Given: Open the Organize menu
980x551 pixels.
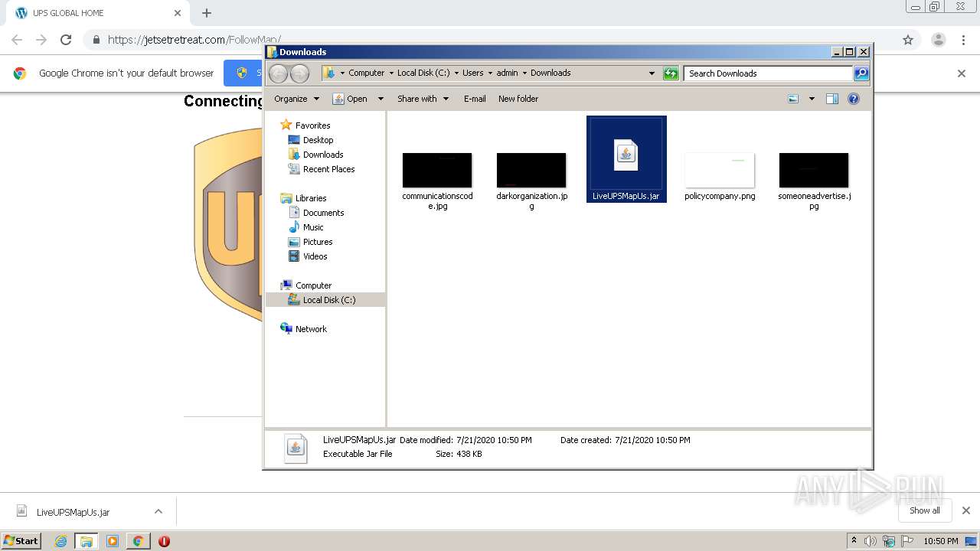Looking at the screenshot, I should tap(296, 99).
